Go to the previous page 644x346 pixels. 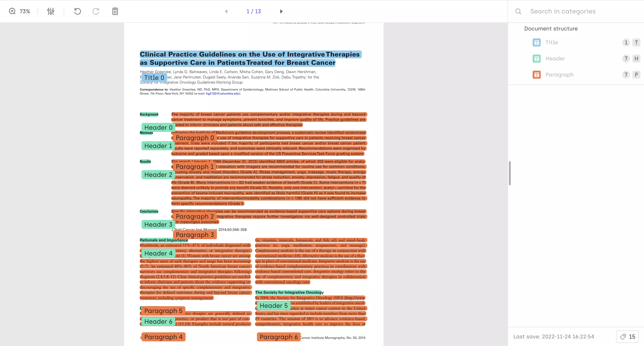pyautogui.click(x=226, y=11)
